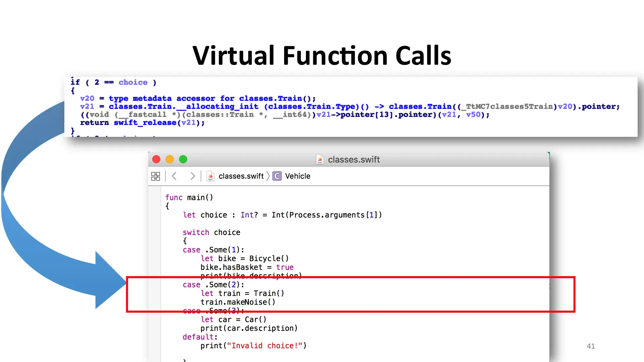Go back with the left chevron
Image resolution: width=644 pixels, height=362 pixels.
174,176
